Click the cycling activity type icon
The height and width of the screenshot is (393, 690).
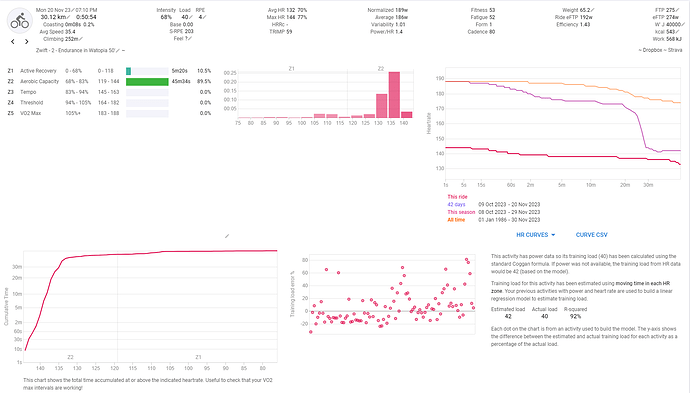coord(20,21)
